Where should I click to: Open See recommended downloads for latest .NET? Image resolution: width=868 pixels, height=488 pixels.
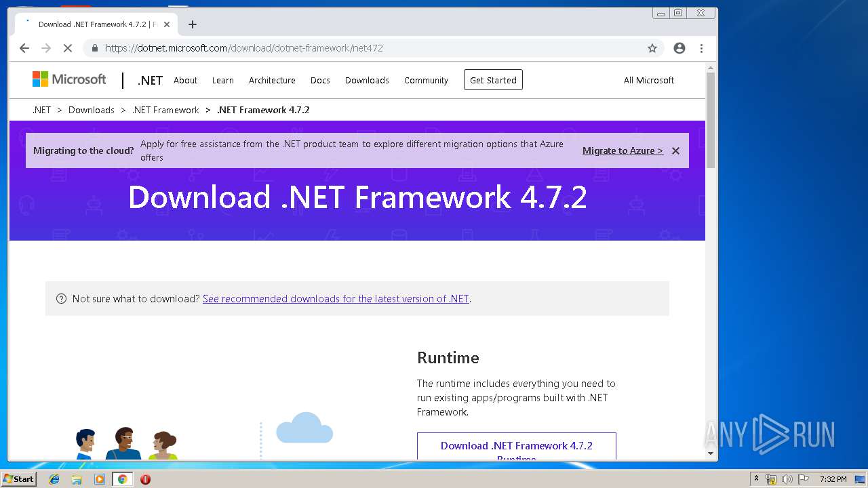point(336,298)
